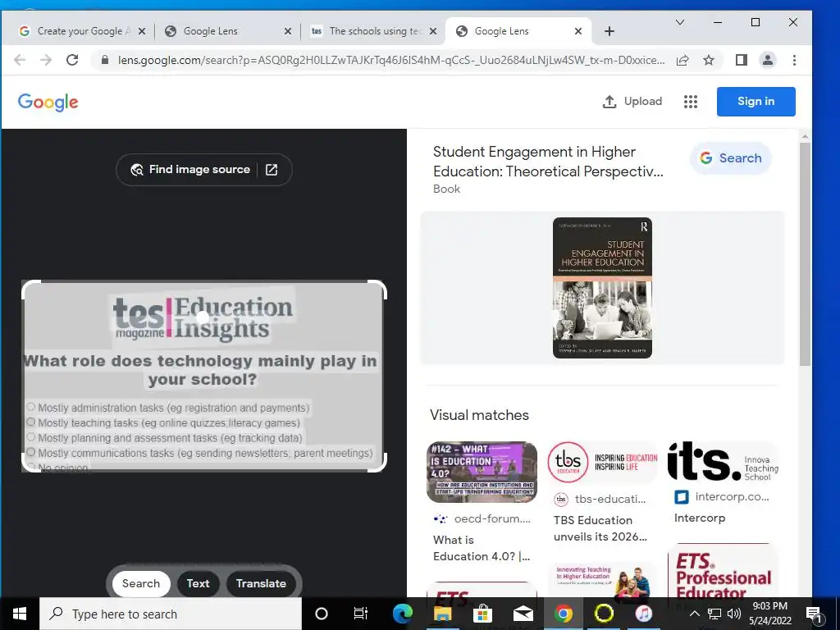840x630 pixels.
Task: Open Mail app from taskbar
Action: [523, 614]
